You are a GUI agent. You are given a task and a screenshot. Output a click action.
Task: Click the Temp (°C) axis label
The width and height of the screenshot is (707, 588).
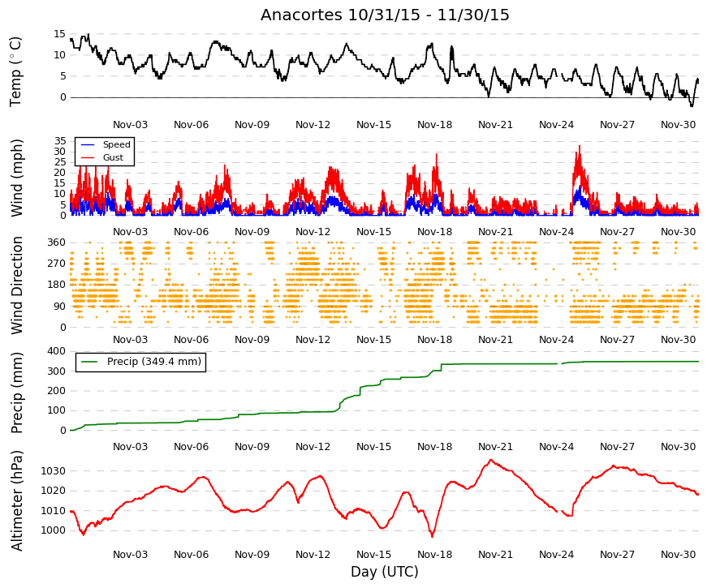point(15,71)
